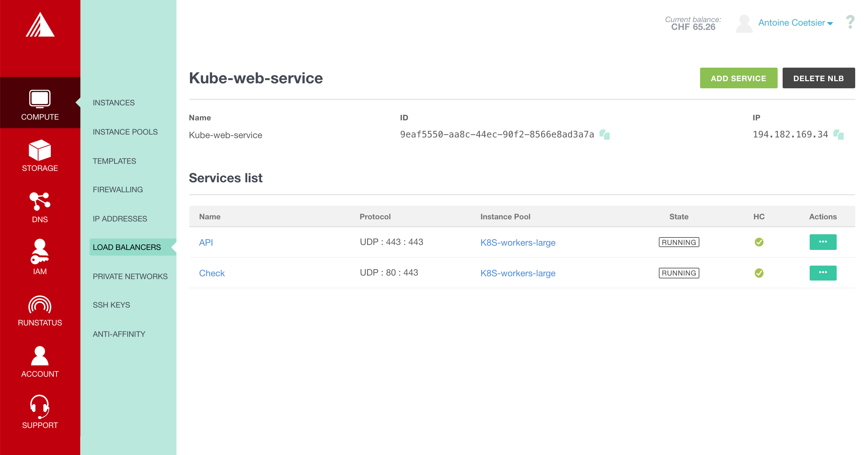Click the ADD SERVICE button

739,78
